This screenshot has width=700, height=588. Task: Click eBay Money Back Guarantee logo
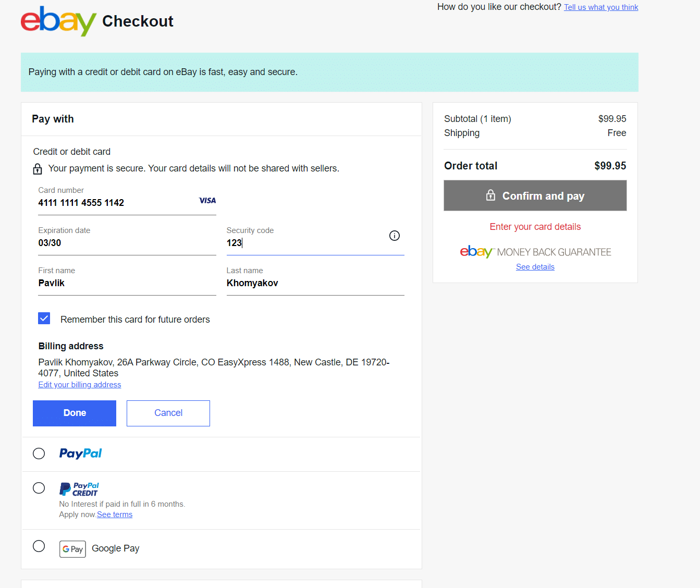[535, 252]
